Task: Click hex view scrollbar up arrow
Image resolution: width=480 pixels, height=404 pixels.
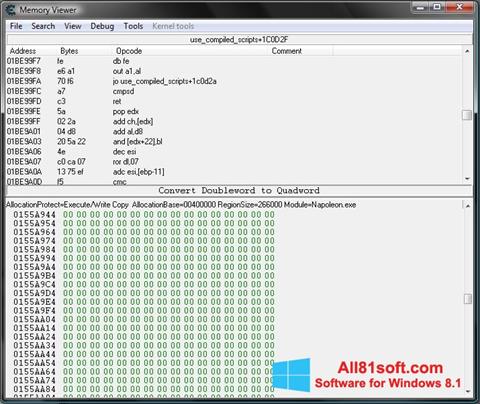Action: pyautogui.click(x=468, y=206)
